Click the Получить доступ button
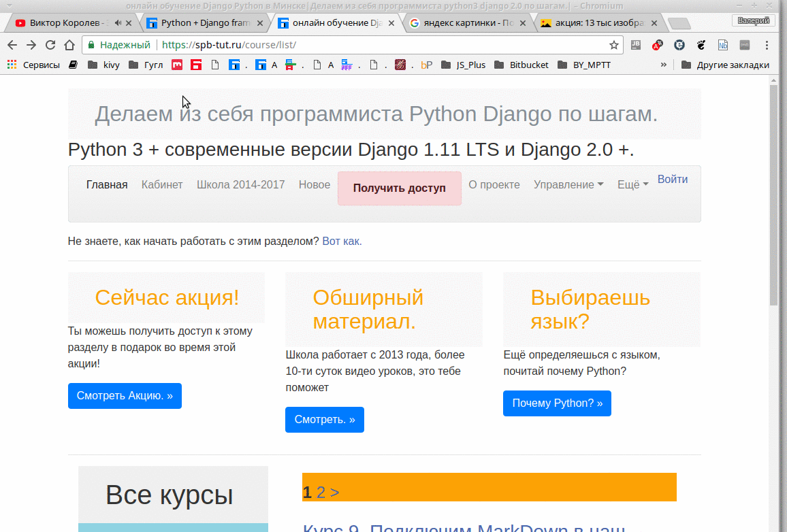This screenshot has height=532, width=787. coord(400,188)
